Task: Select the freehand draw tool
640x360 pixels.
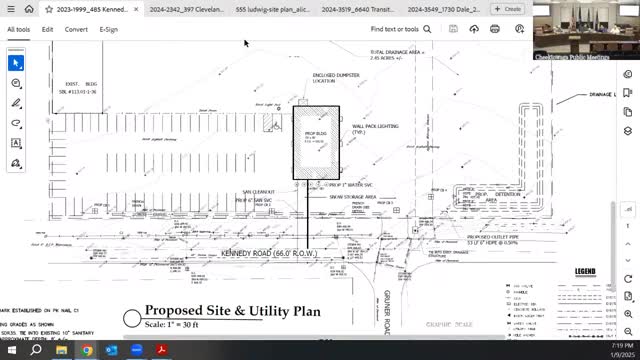Action: 16,123
